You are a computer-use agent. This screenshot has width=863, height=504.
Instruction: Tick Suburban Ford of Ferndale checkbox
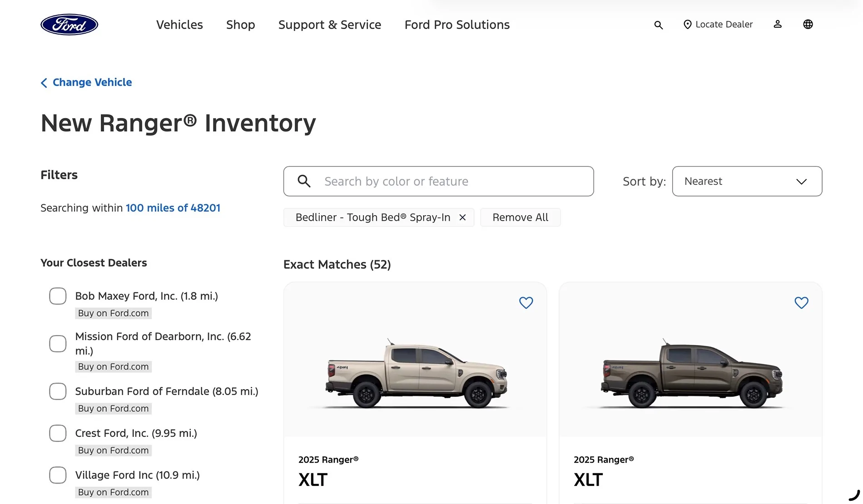click(58, 391)
